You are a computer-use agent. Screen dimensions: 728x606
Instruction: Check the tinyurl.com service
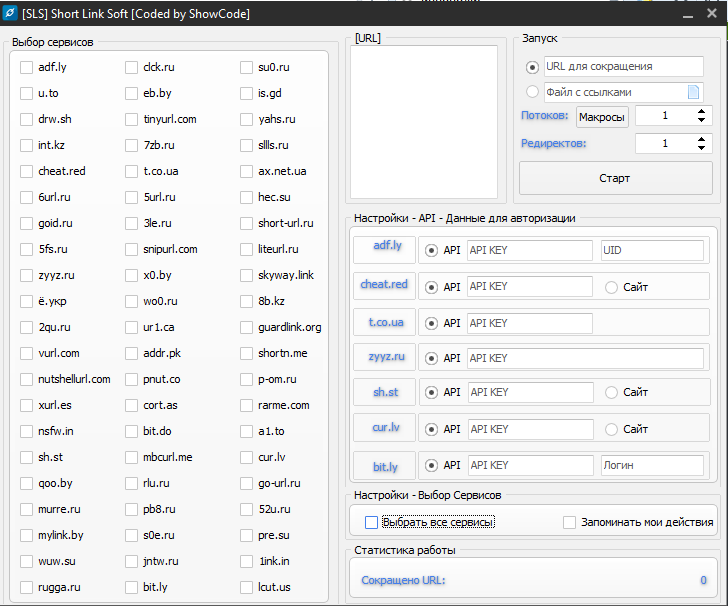(x=132, y=119)
